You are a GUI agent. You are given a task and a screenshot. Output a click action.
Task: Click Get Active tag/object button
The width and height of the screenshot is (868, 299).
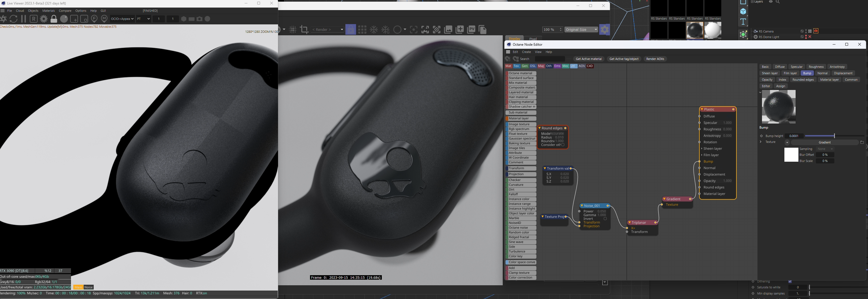tap(624, 59)
